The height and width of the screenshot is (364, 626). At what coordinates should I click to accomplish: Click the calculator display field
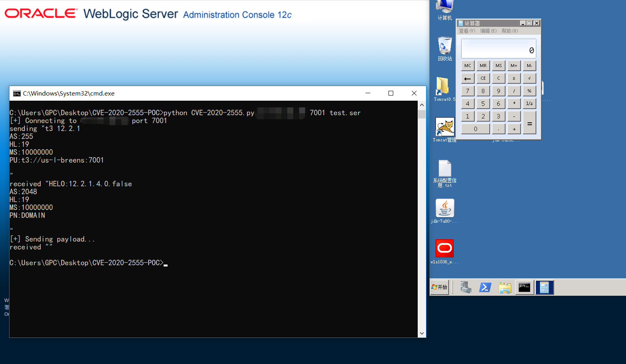tap(498, 49)
